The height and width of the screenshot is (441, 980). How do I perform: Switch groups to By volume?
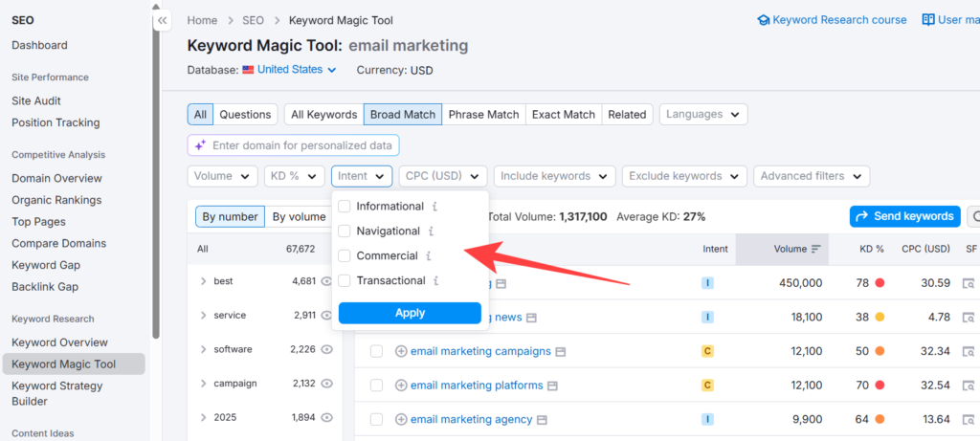tap(299, 217)
